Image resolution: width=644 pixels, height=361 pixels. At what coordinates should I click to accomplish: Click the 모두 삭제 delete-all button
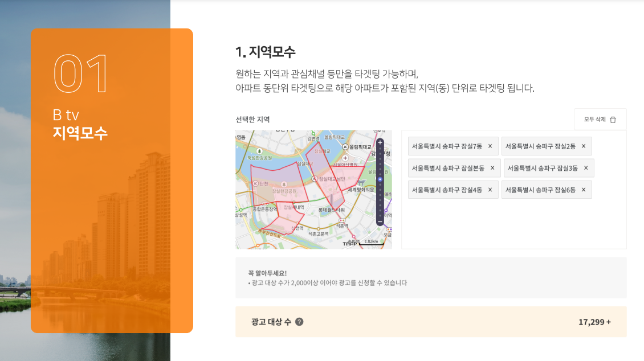(x=600, y=120)
